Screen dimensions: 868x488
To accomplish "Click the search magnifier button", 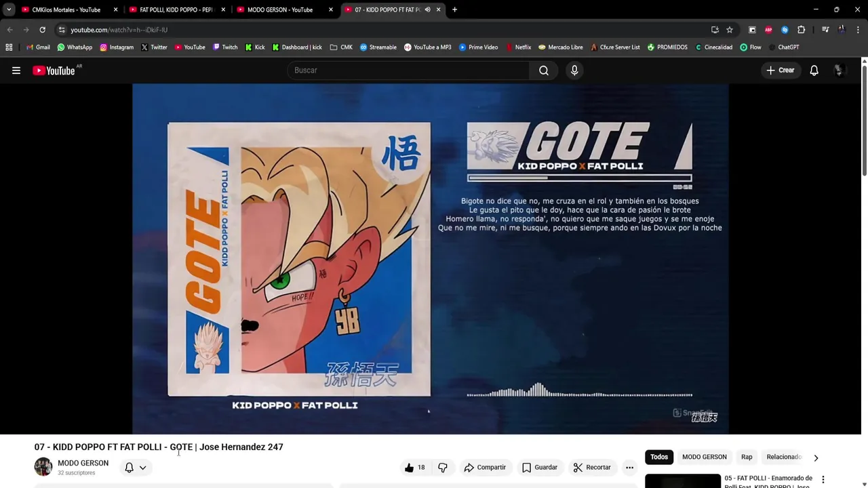I will click(x=544, y=70).
